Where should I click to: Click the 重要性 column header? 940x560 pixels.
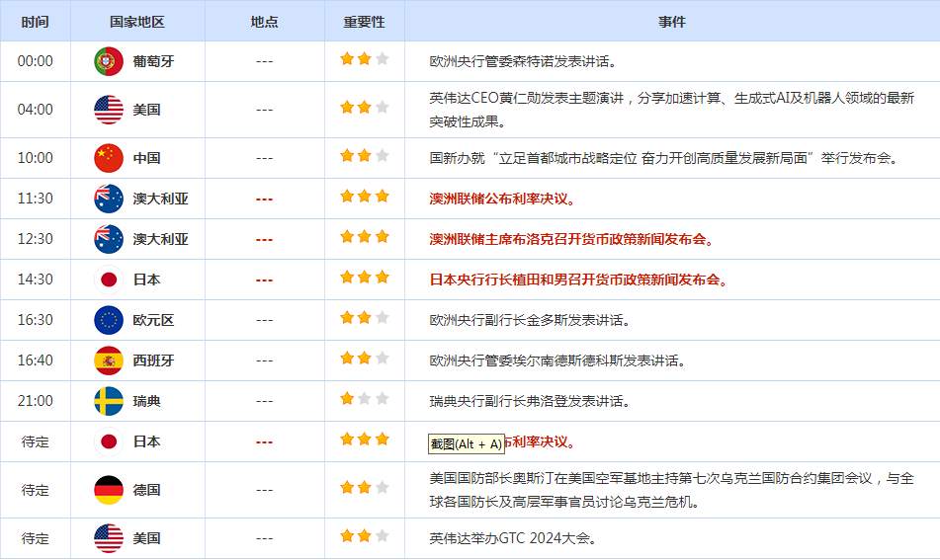[365, 22]
